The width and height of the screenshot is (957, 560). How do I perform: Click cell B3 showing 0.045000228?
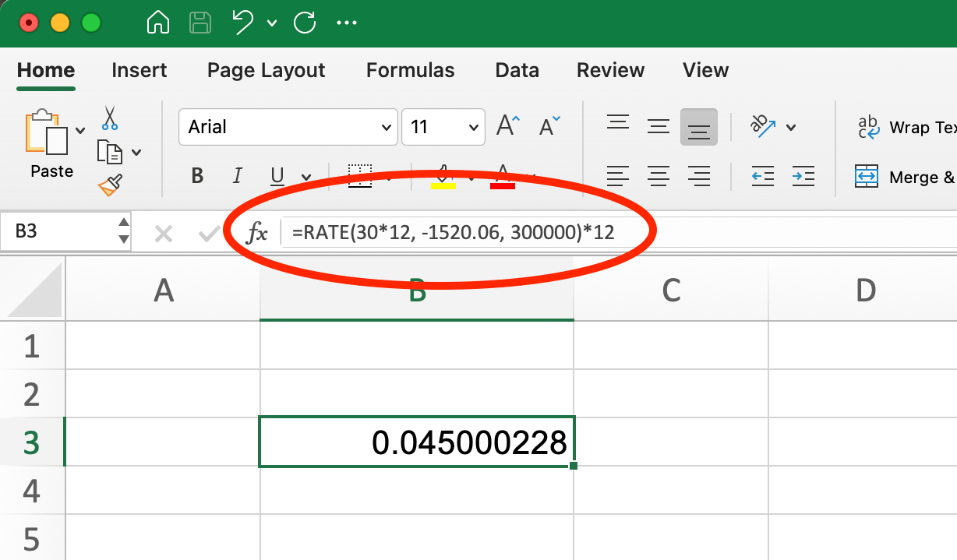pos(417,442)
